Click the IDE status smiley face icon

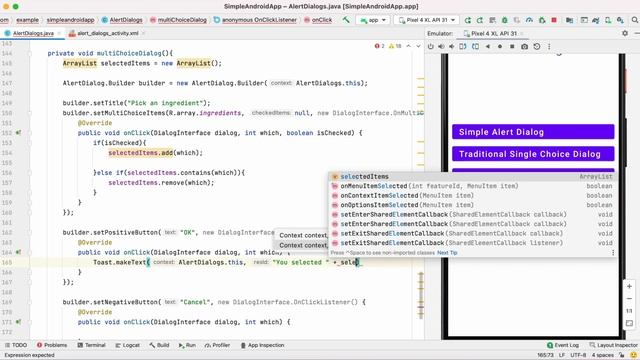[x=633, y=355]
